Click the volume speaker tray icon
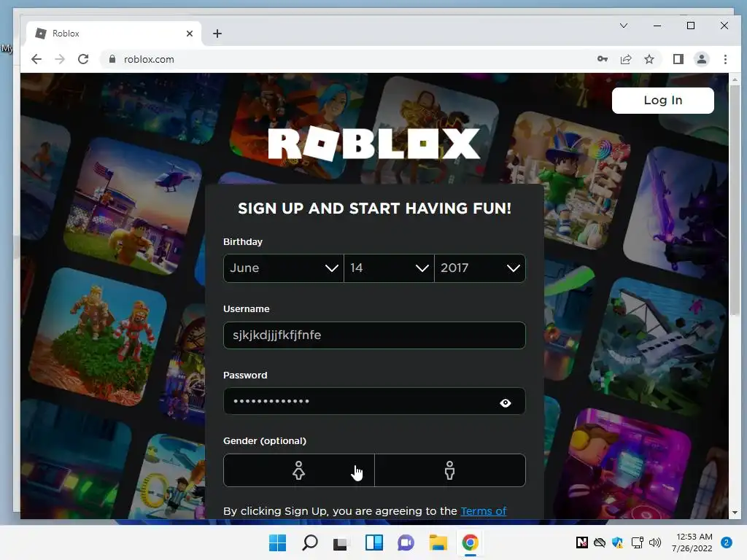Image resolution: width=747 pixels, height=560 pixels. [655, 542]
